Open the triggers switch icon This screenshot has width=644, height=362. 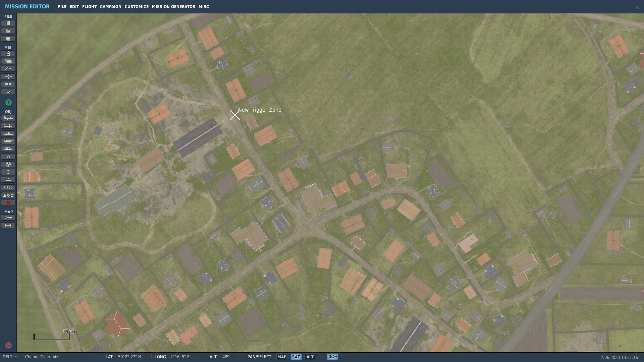click(8, 69)
